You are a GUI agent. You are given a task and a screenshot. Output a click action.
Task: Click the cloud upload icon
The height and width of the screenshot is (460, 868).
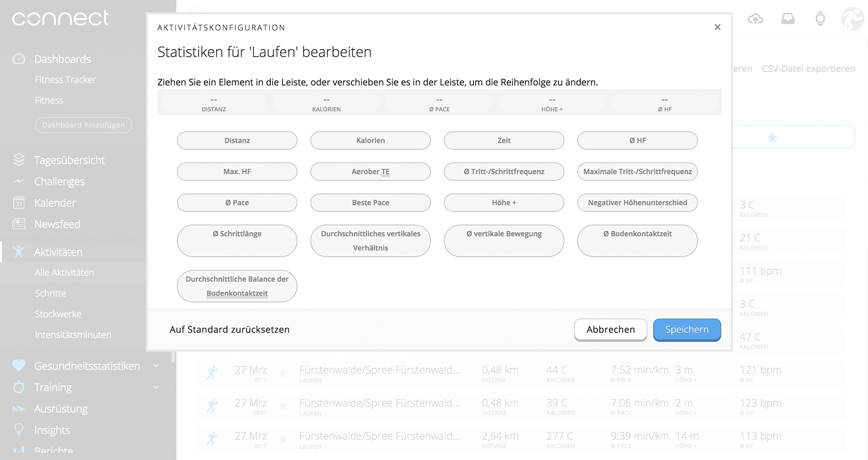point(755,19)
